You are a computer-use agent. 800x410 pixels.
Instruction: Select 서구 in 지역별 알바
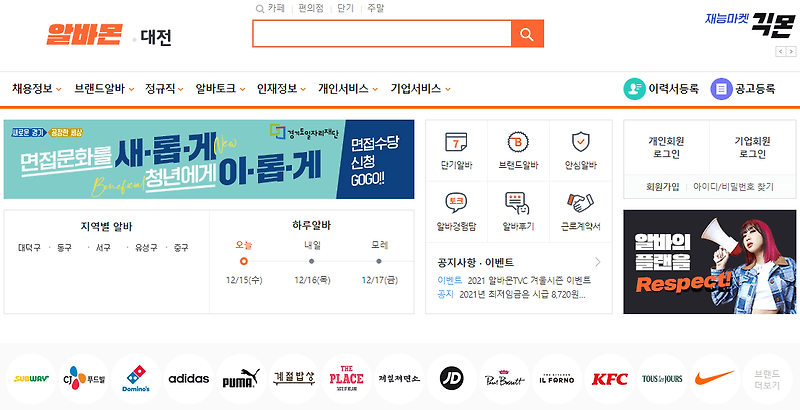103,248
